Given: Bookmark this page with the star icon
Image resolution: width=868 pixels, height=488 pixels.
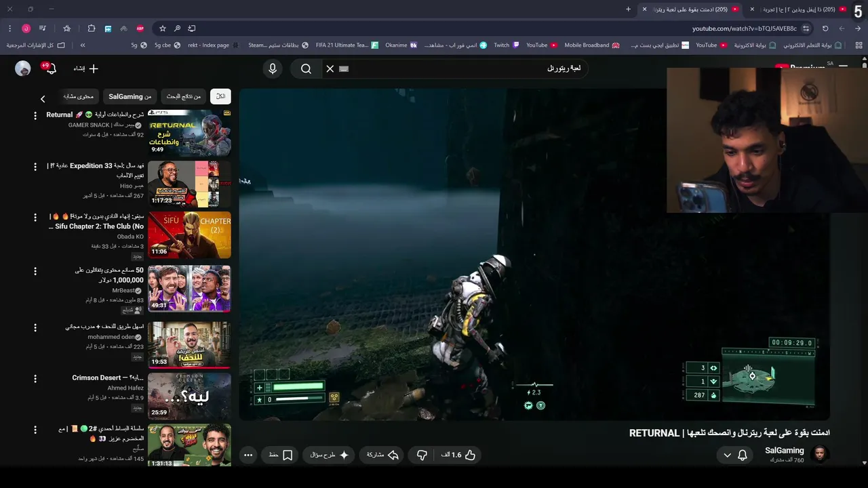Looking at the screenshot, I should (163, 28).
